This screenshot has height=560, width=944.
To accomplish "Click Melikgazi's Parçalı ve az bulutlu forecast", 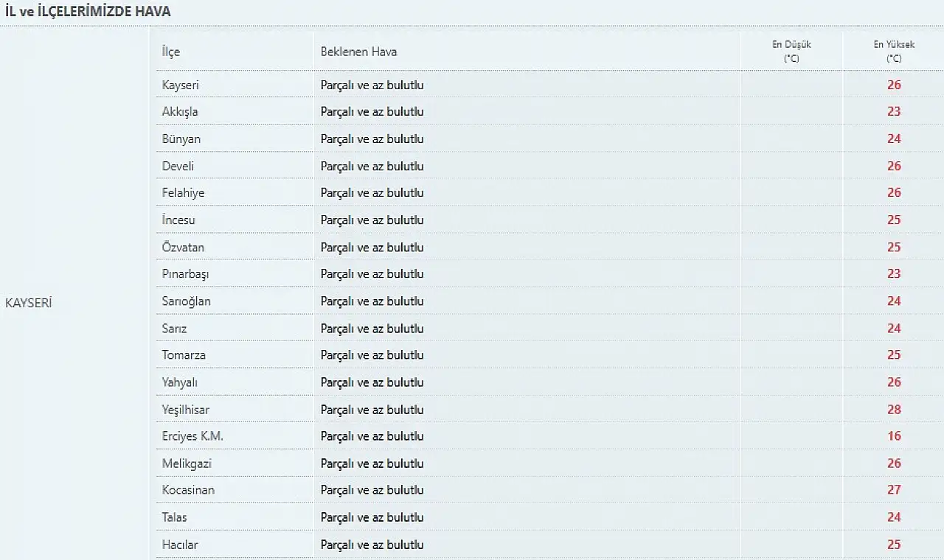I will pos(372,463).
